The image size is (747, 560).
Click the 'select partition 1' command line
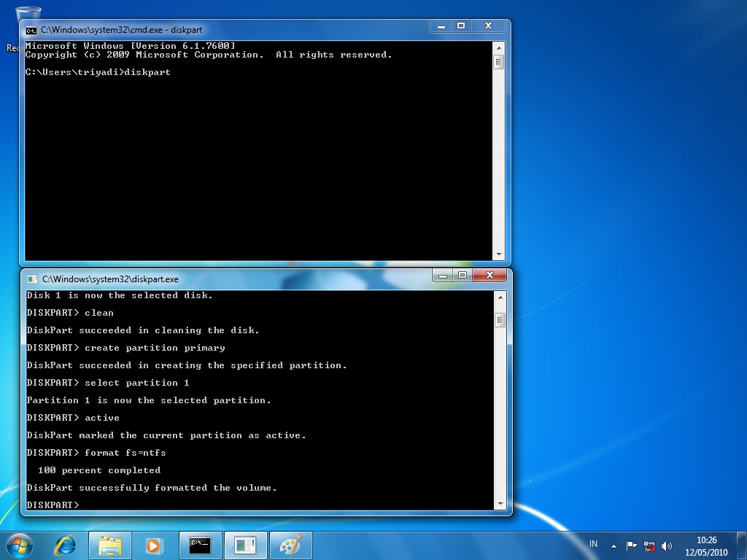click(x=108, y=383)
